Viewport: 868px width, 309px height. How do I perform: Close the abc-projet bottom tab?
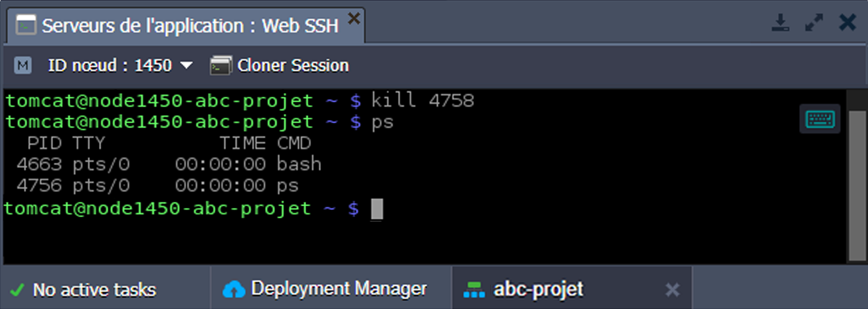(x=672, y=290)
